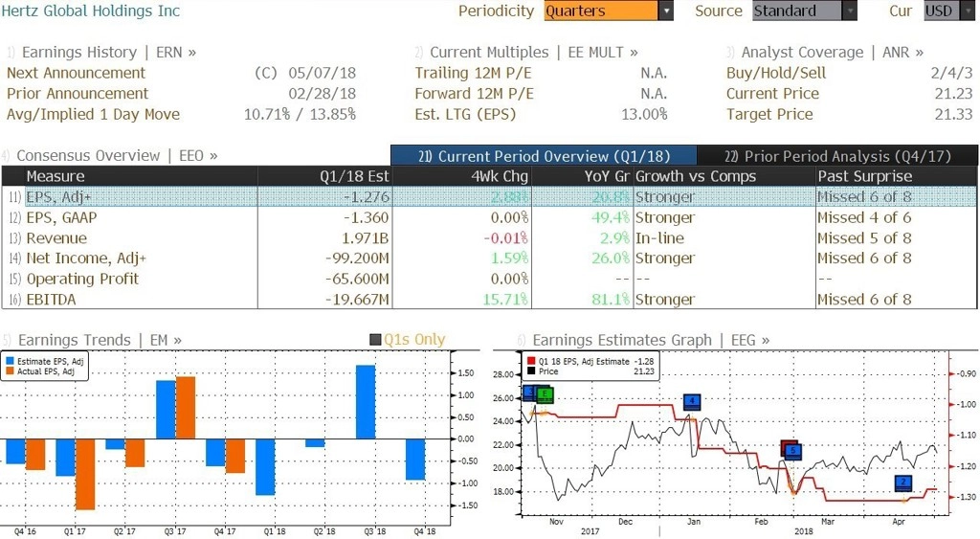Select the EBITDA measure row

pos(489,300)
